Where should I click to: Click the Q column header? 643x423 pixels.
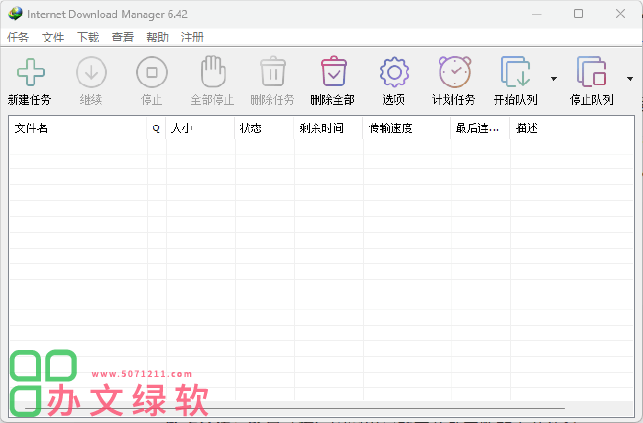(x=156, y=128)
